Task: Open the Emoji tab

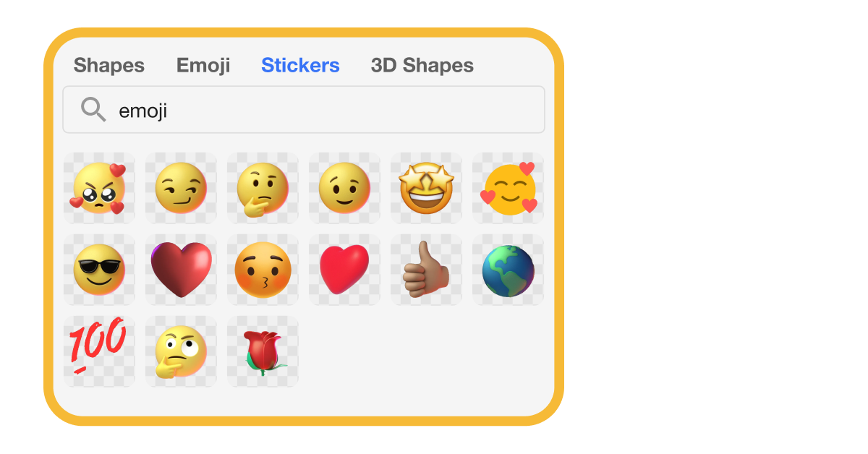Action: 203,65
